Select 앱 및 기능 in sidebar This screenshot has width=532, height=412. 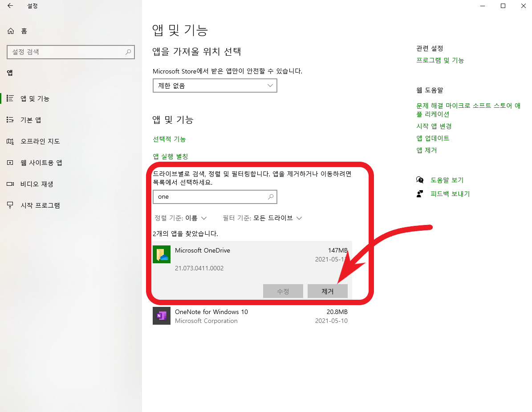pyautogui.click(x=35, y=98)
